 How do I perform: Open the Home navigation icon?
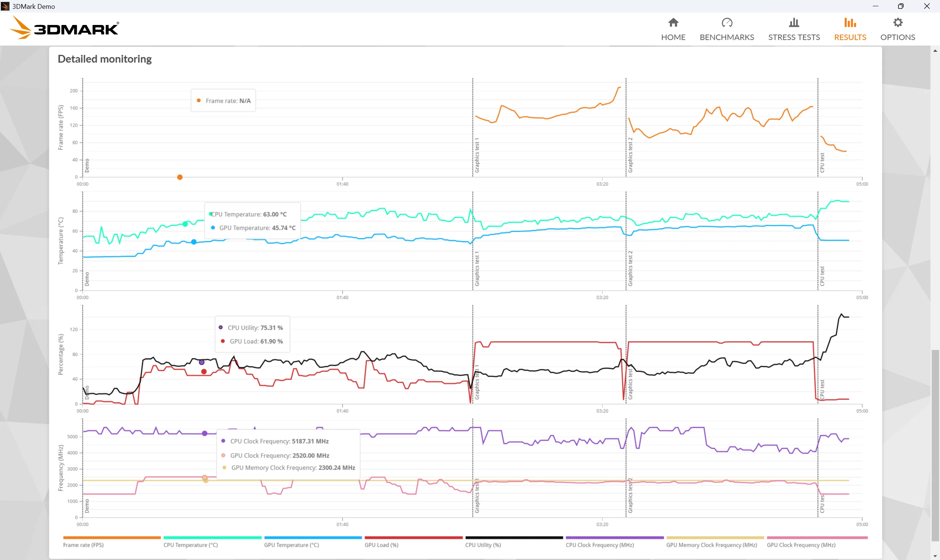(x=673, y=23)
